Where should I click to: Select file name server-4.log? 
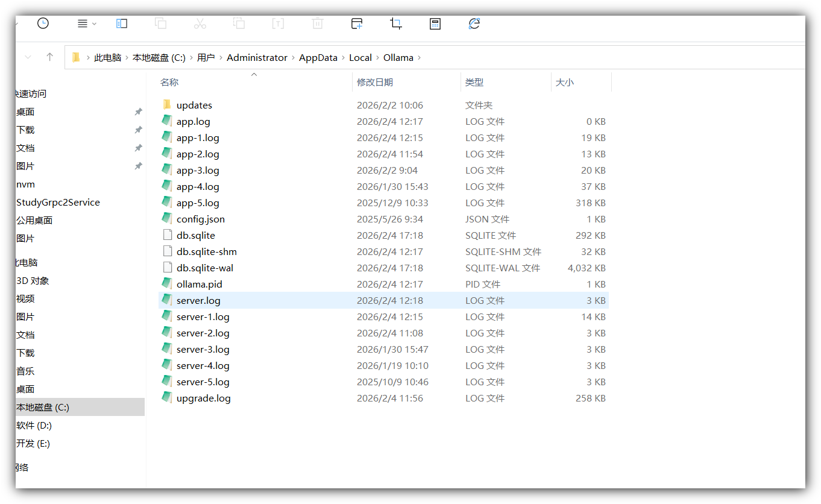(x=203, y=365)
